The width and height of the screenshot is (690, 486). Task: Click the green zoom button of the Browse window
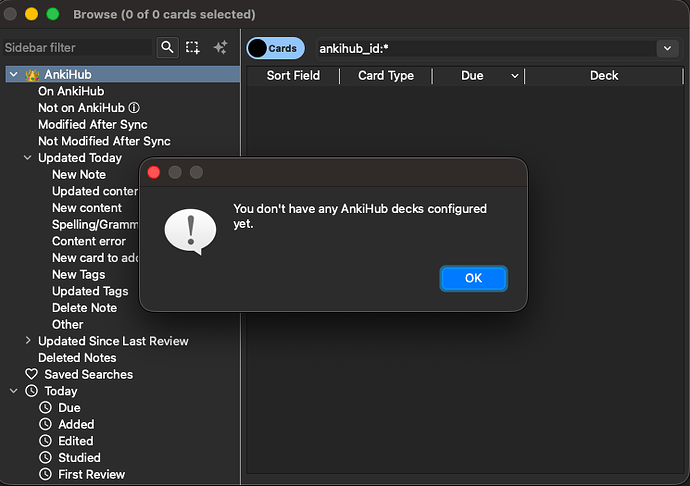(53, 14)
